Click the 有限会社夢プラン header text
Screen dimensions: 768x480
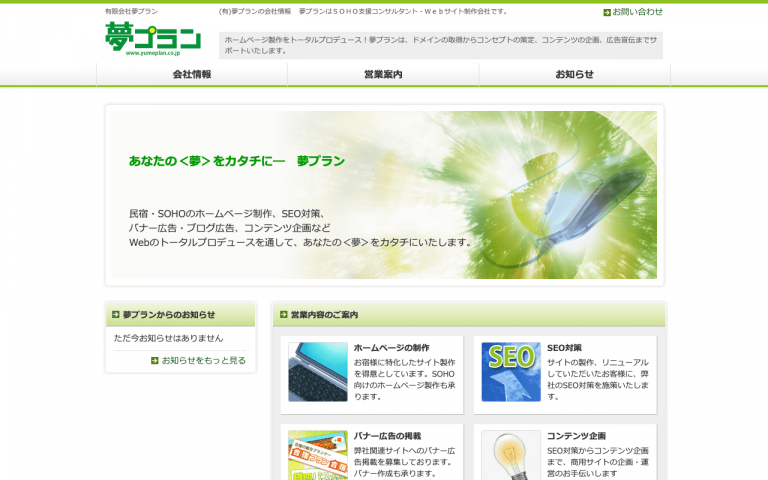click(x=131, y=11)
